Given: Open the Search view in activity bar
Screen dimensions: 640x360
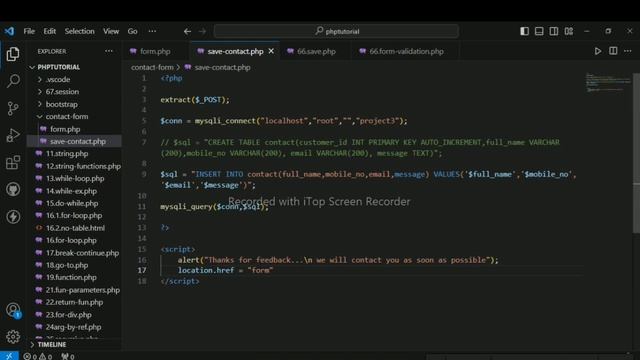Looking at the screenshot, I should tap(13, 81).
